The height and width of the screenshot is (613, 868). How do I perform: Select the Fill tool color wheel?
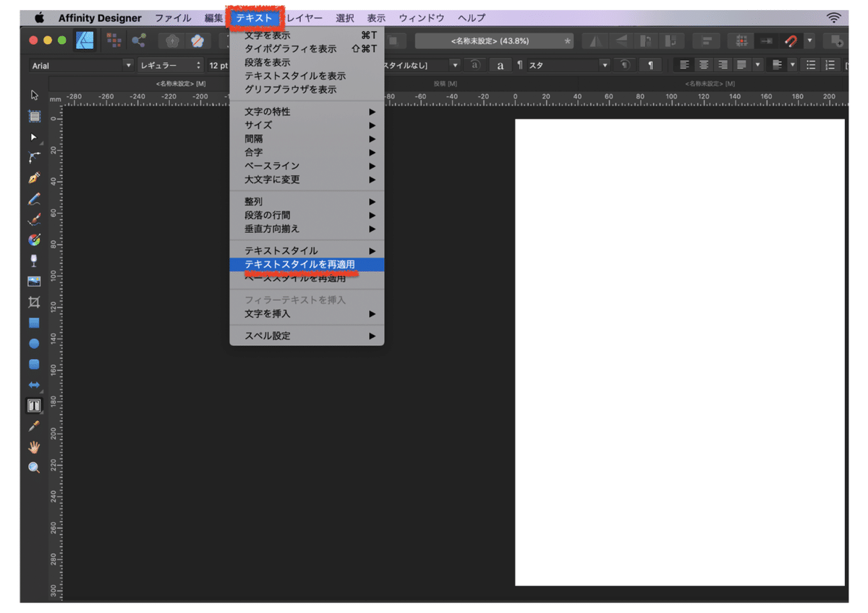(34, 240)
